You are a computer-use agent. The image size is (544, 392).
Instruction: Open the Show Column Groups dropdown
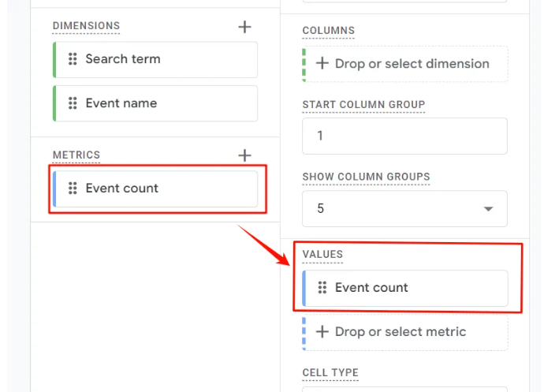point(404,209)
